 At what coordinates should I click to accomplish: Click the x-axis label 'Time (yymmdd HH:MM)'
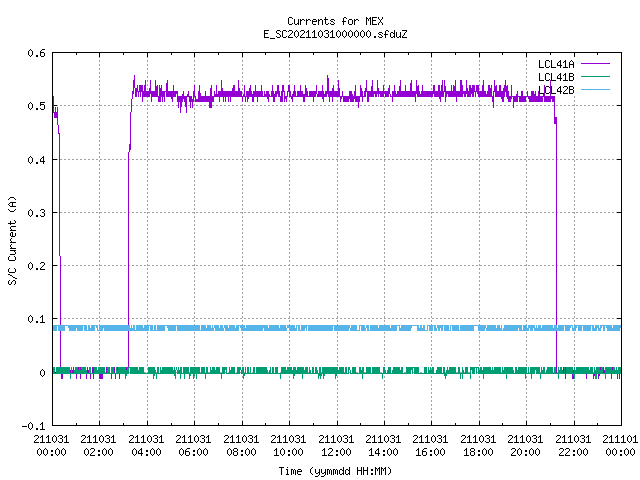pos(335,471)
